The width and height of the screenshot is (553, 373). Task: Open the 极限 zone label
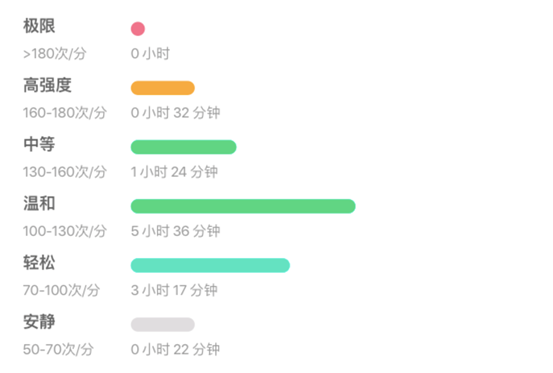point(39,26)
